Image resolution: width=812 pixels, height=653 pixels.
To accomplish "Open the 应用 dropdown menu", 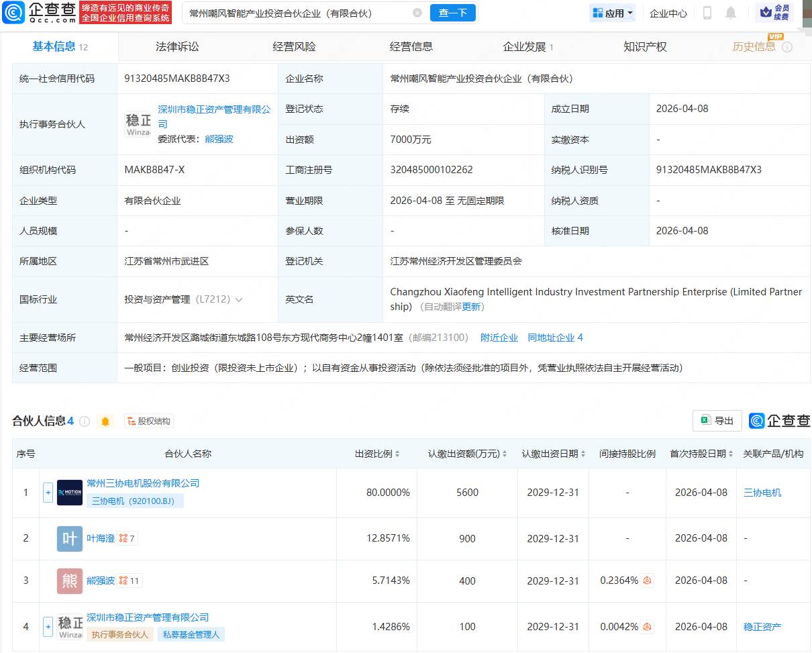I will pos(613,13).
